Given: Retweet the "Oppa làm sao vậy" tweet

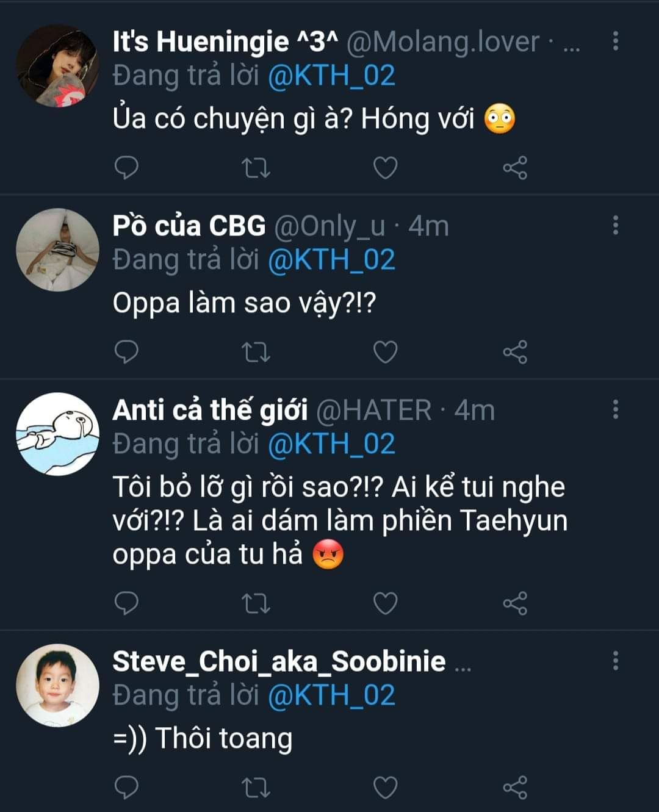Looking at the screenshot, I should [256, 352].
